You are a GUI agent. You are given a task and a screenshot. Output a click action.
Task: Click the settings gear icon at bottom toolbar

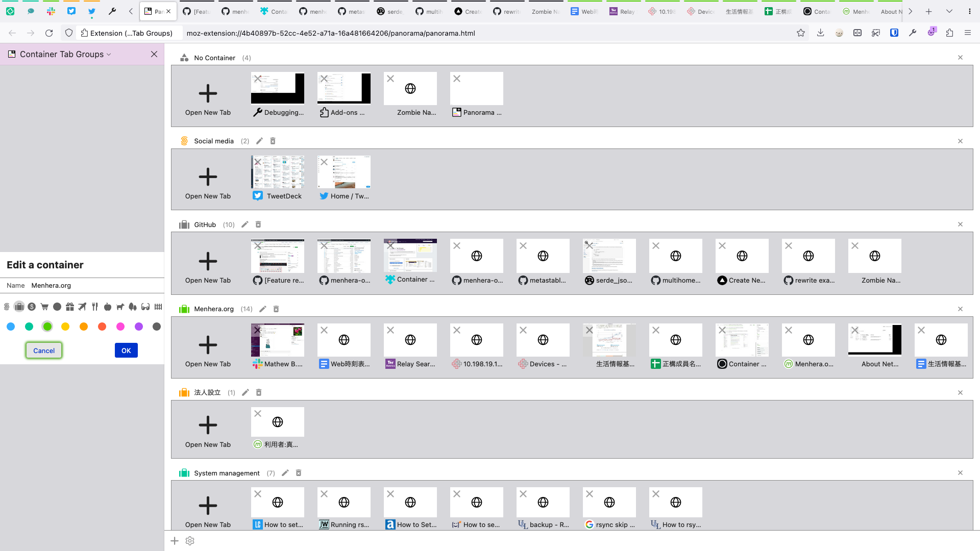point(190,540)
